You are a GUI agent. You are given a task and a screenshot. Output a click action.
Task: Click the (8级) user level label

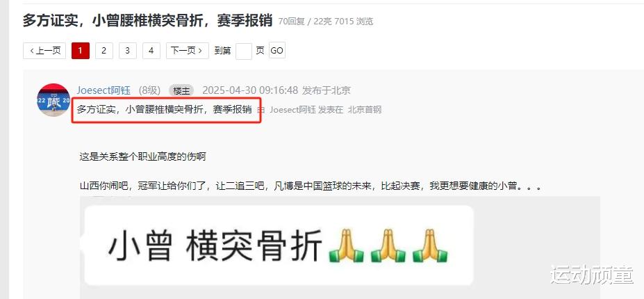coord(149,90)
